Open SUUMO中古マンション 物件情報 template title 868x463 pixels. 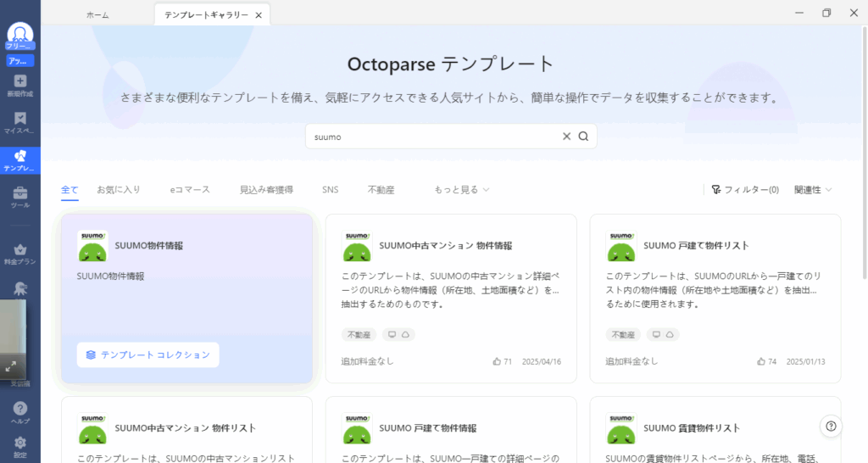(x=446, y=246)
